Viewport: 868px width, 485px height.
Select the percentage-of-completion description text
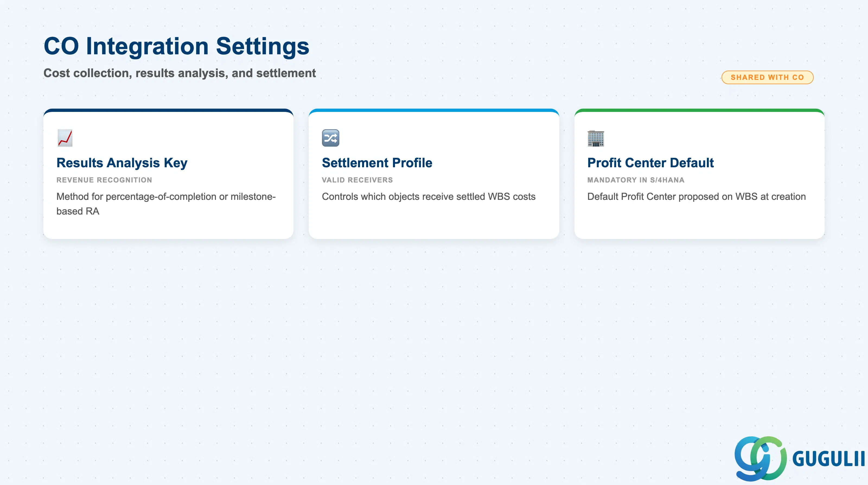click(166, 204)
